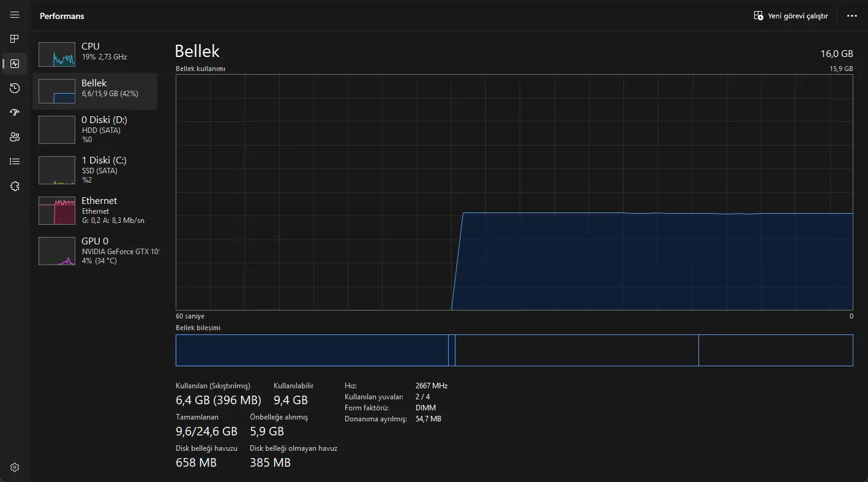Screen dimensions: 868x482
Task: Select Ethernet in the performance list
Action: point(95,210)
